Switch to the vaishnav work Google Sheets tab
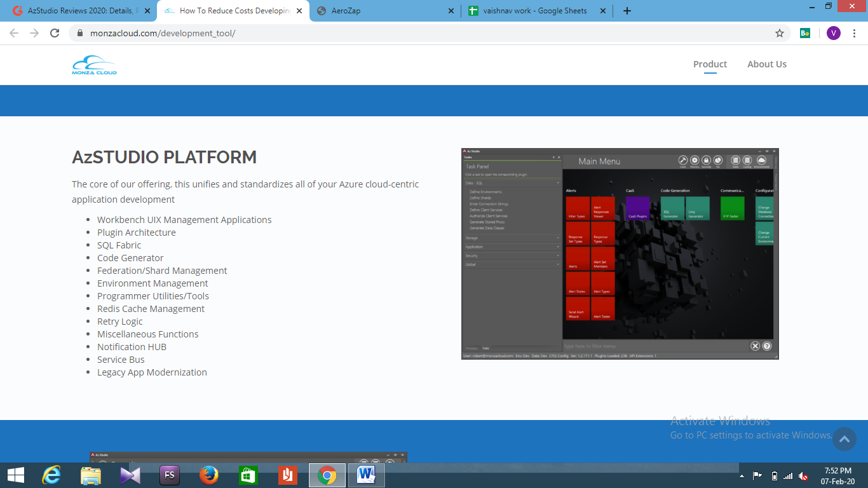The image size is (868, 488). coord(536,11)
